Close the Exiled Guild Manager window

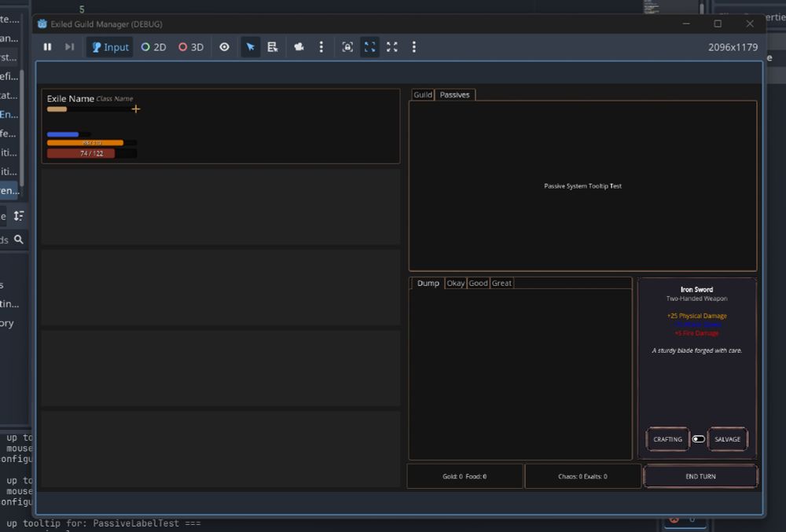pos(750,24)
